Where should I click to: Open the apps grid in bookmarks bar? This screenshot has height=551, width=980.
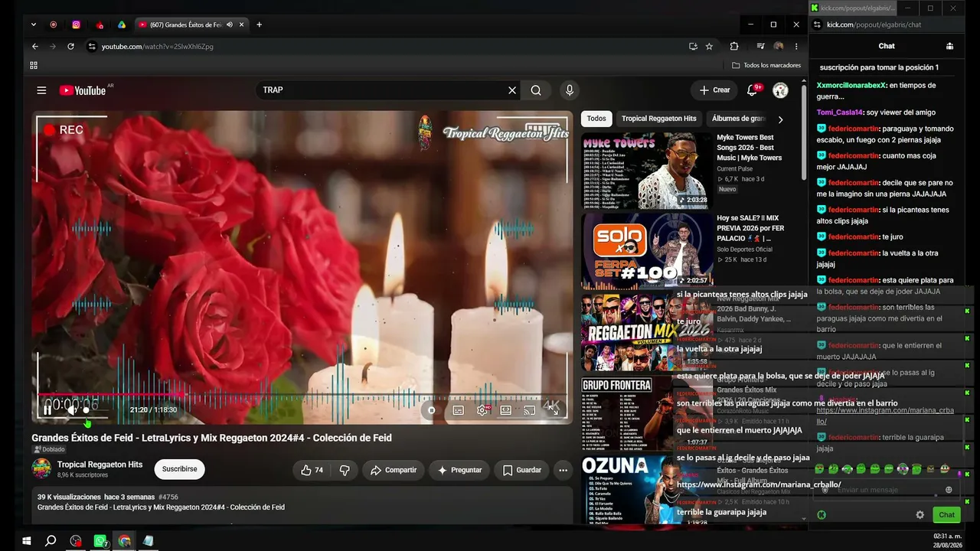34,65
